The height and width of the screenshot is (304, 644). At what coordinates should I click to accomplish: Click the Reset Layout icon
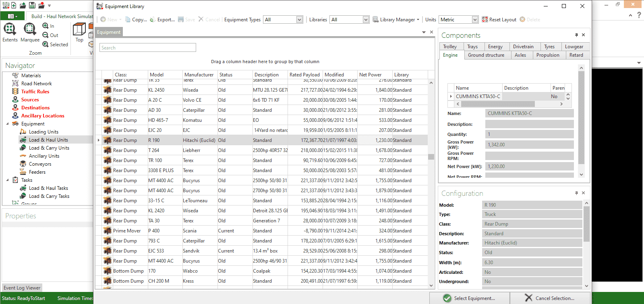click(485, 19)
